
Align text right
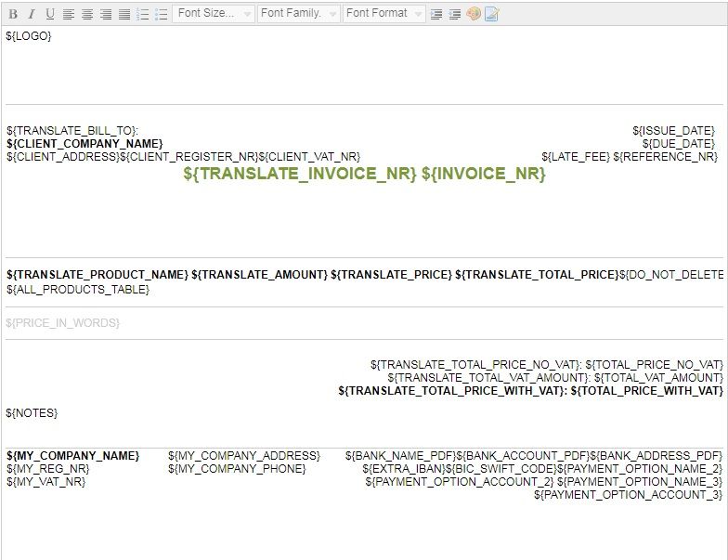[106, 14]
